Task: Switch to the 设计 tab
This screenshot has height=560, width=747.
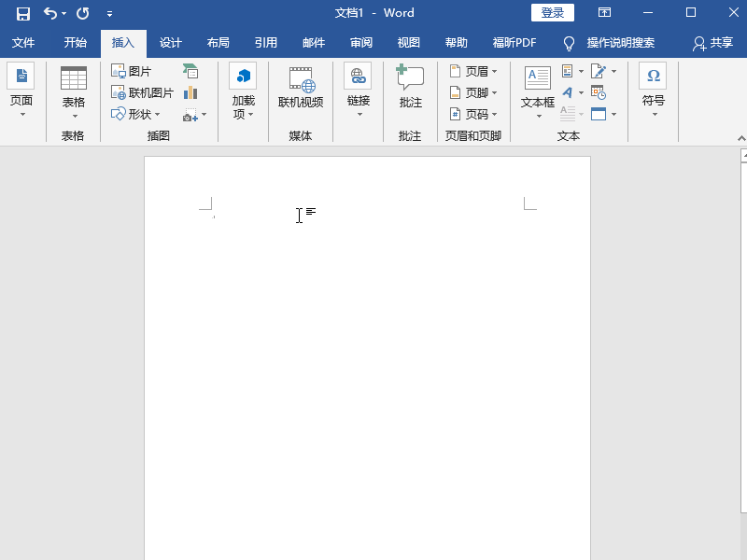Action: click(x=171, y=43)
